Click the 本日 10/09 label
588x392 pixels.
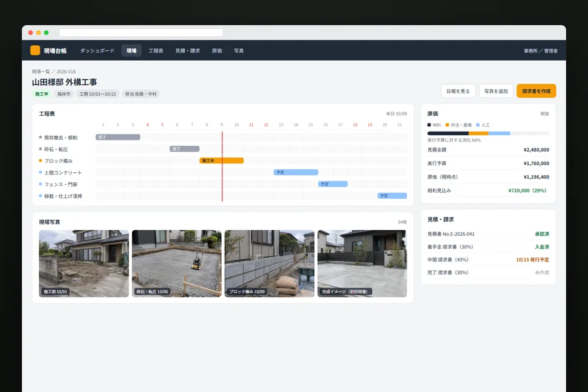click(x=396, y=113)
